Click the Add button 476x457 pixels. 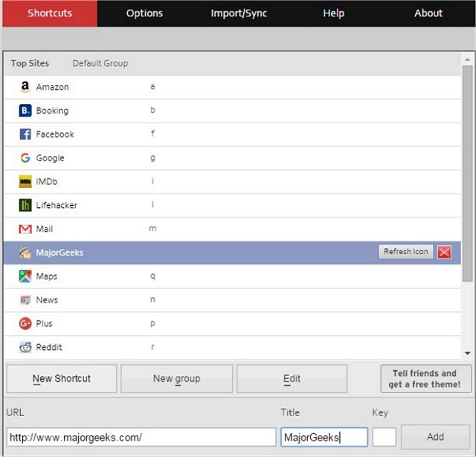[x=435, y=437]
